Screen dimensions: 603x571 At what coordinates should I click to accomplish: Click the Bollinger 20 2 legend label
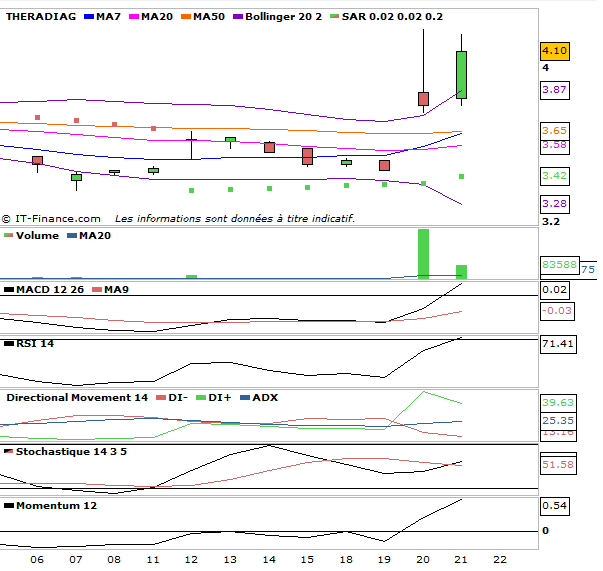(283, 17)
